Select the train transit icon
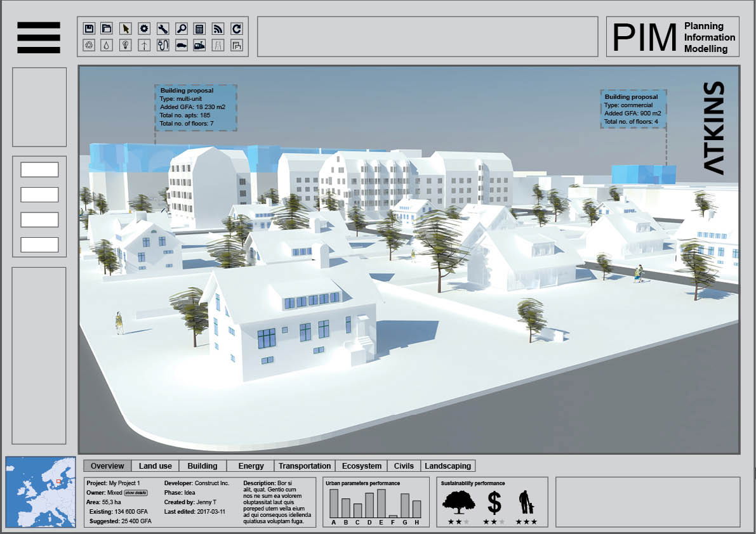This screenshot has width=756, height=534. tap(199, 44)
